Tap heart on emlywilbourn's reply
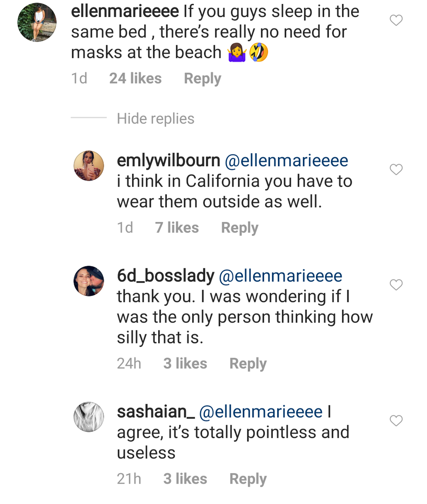Screen dimensions: 427x504 click(x=396, y=169)
